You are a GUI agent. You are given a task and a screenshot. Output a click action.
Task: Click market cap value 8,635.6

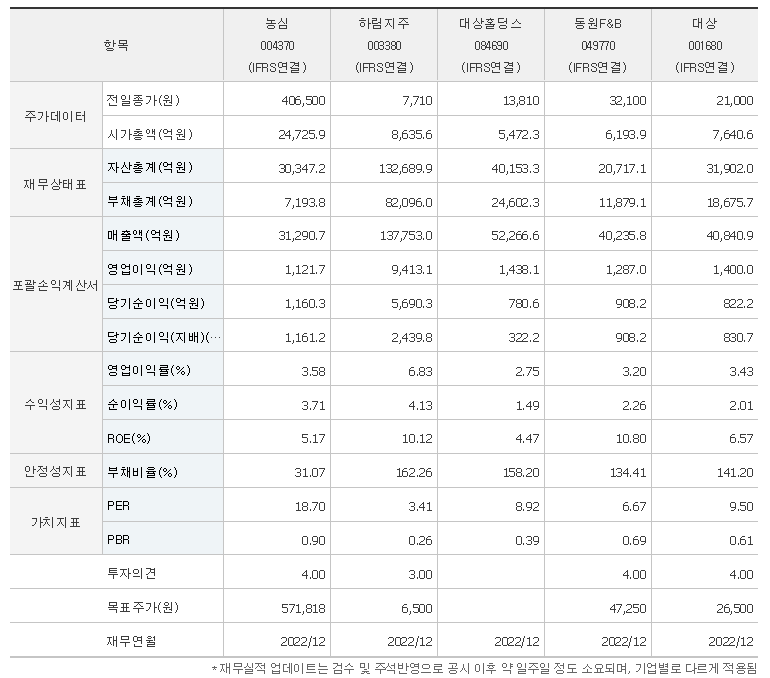(412, 135)
